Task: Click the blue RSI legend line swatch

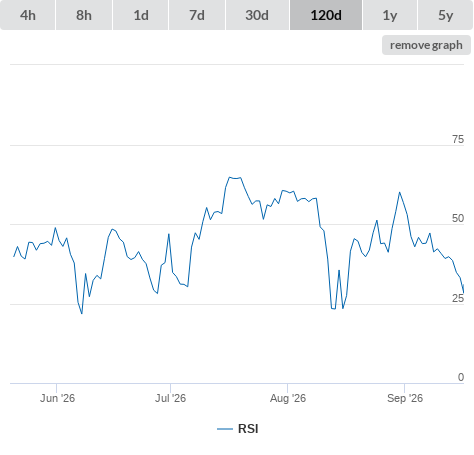Action: pyautogui.click(x=225, y=429)
